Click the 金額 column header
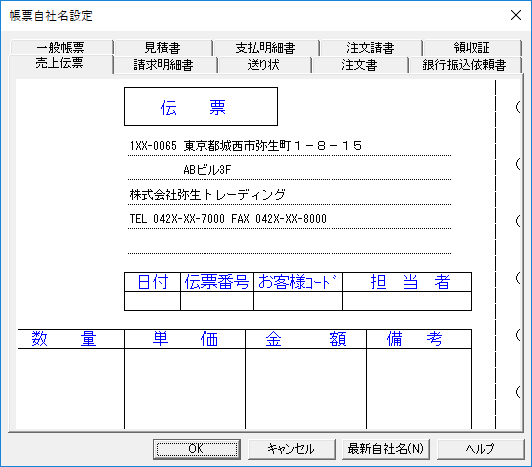The width and height of the screenshot is (532, 467). 306,339
